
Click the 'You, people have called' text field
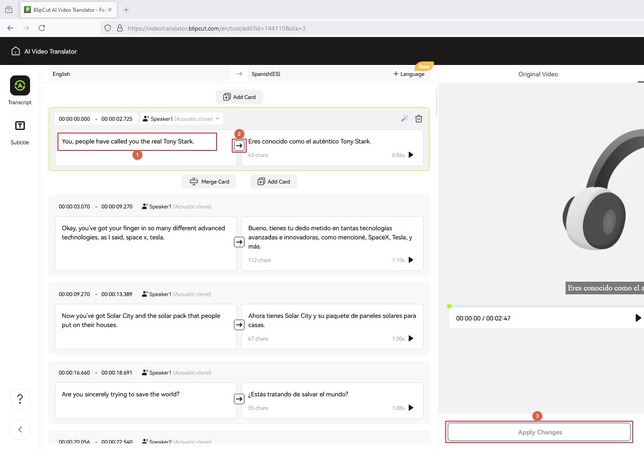pos(137,142)
